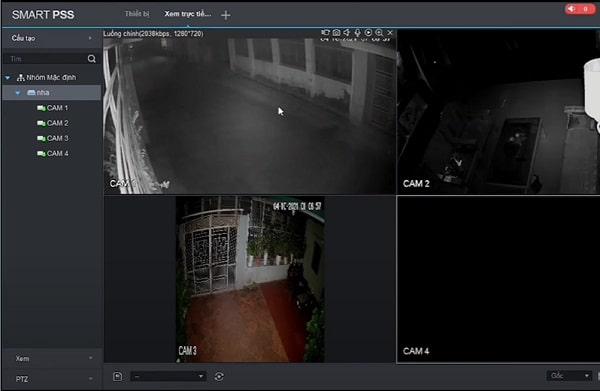Collapse the Nhóm Mặc định group
The image size is (600, 391).
(x=7, y=78)
